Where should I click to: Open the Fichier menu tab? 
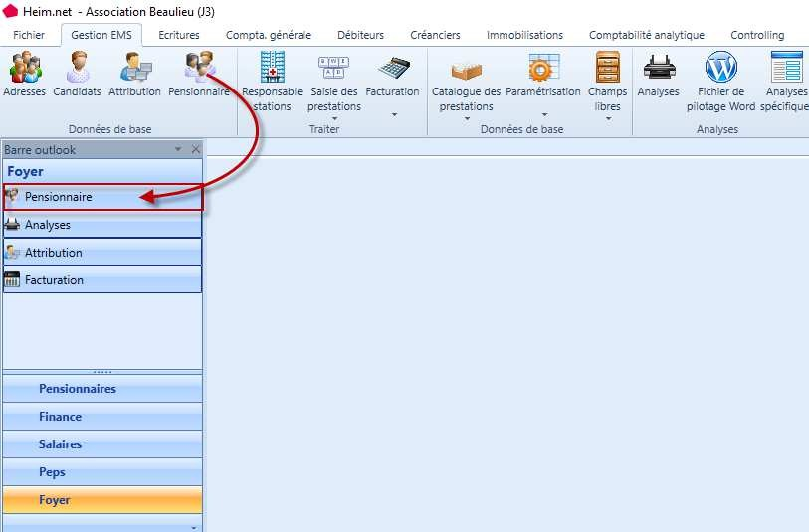click(29, 35)
